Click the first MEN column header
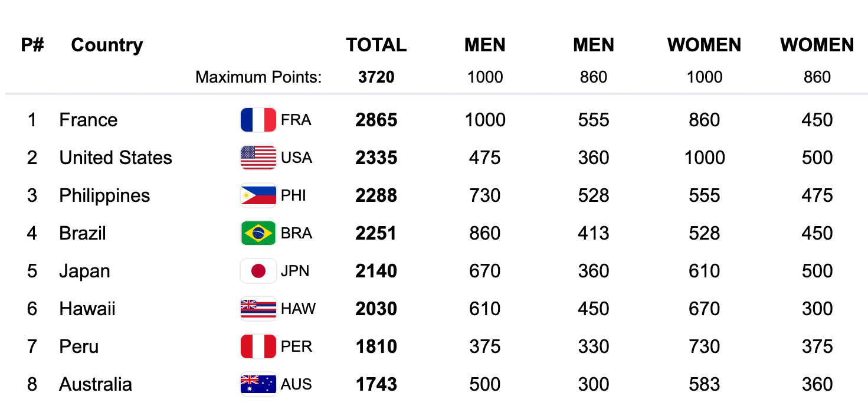This screenshot has height=409, width=868. [485, 45]
